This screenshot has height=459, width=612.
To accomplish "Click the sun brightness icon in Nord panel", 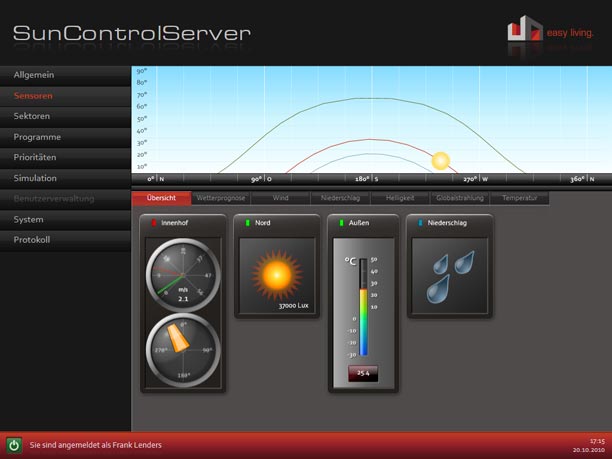I will point(277,274).
